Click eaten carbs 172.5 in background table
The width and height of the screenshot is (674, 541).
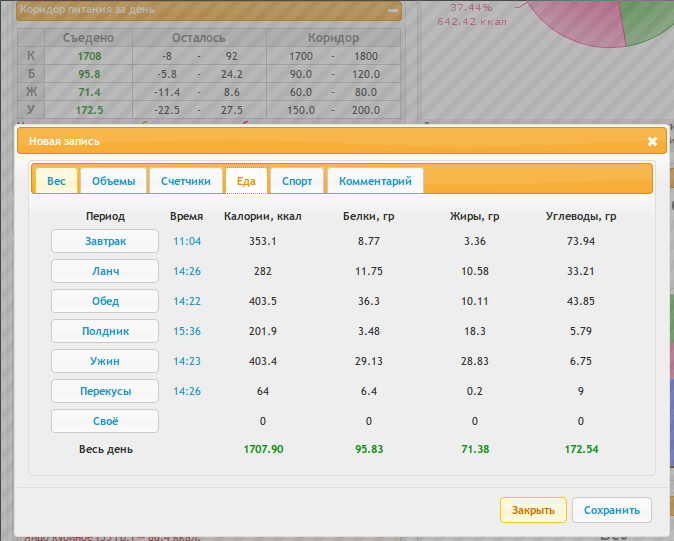click(x=89, y=110)
